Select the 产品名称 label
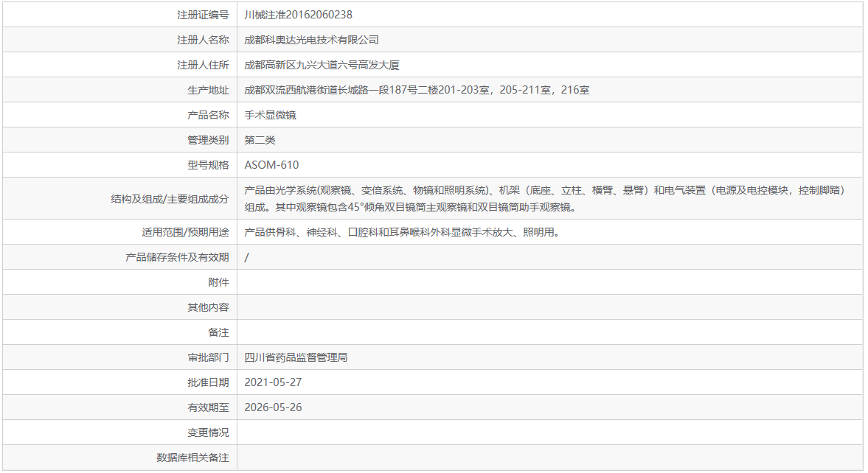Screen dimensions: 868x473 pyautogui.click(x=208, y=115)
